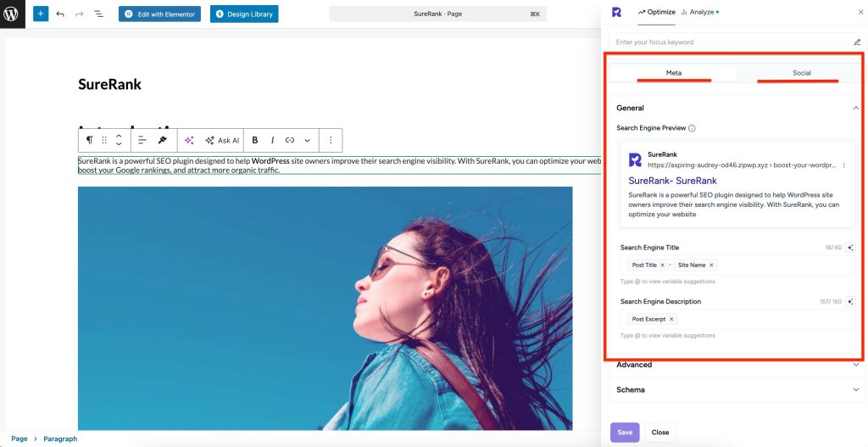Image resolution: width=868 pixels, height=447 pixels.
Task: Switch to the Social tab
Action: (801, 73)
